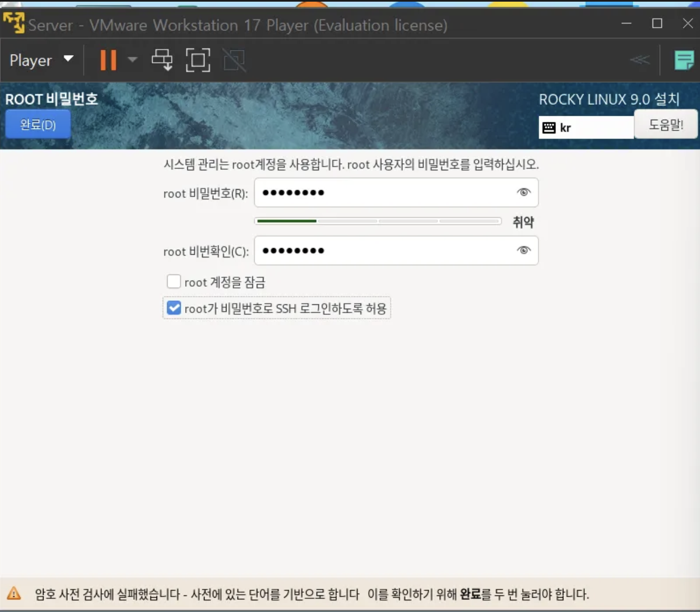The width and height of the screenshot is (700, 612).
Task: Pause the virtual machine
Action: (x=108, y=60)
